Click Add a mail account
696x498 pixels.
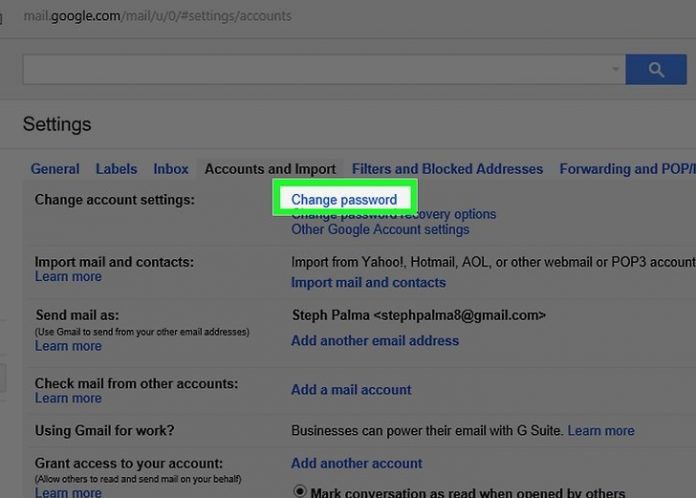[x=351, y=390]
